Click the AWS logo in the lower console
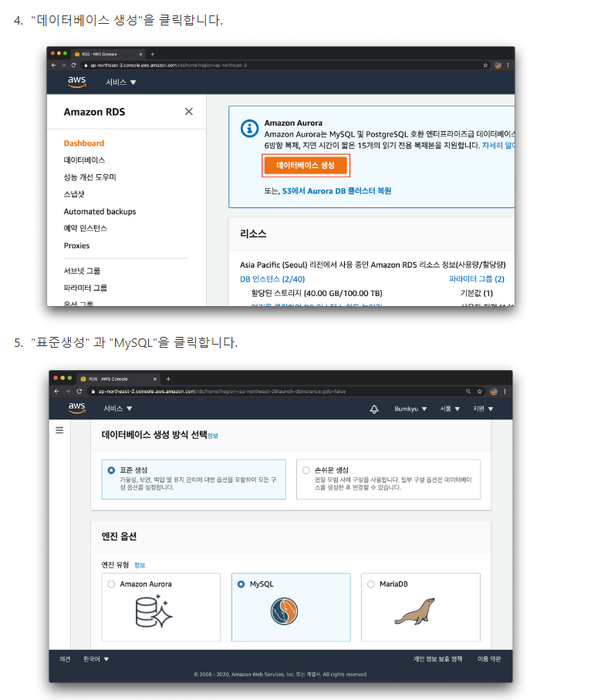Screen dimensions: 604x700 tap(77, 408)
